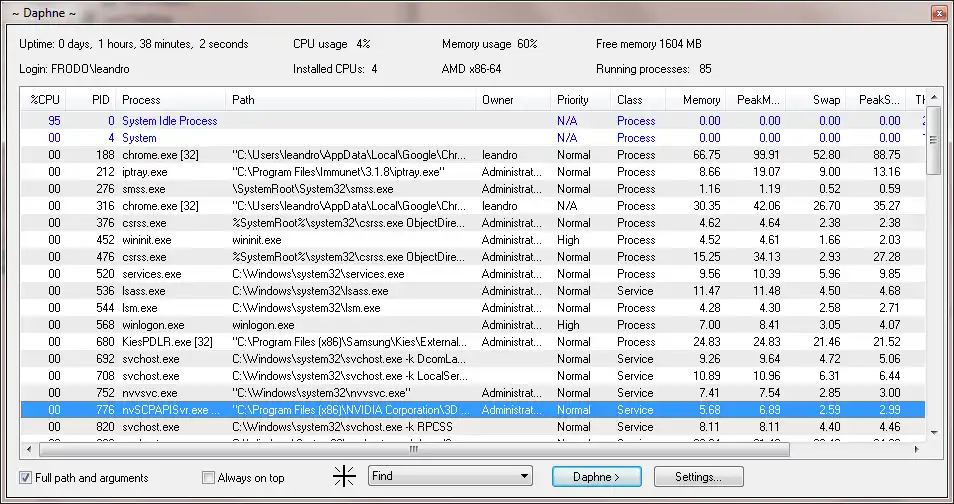Select csrss.exe with PID 476

point(473,257)
